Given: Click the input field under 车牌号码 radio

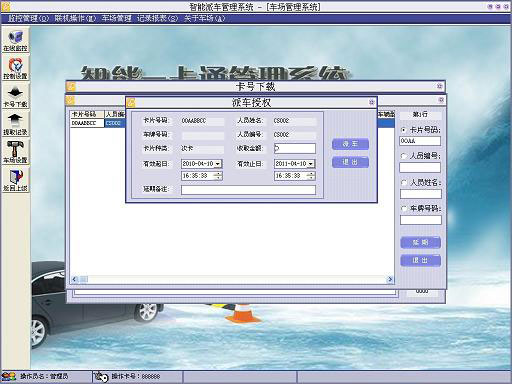Looking at the screenshot, I should tap(421, 220).
